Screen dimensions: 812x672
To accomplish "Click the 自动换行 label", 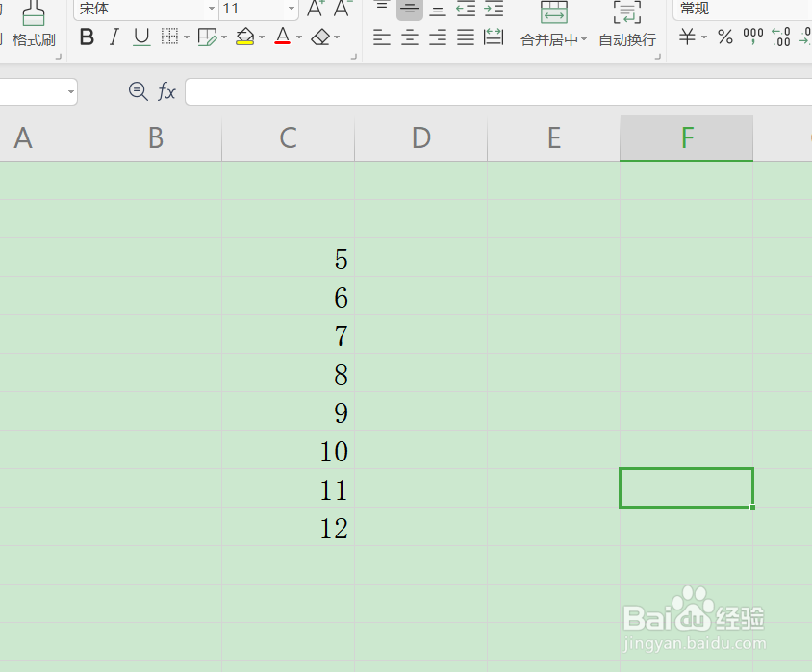I will coord(627,39).
